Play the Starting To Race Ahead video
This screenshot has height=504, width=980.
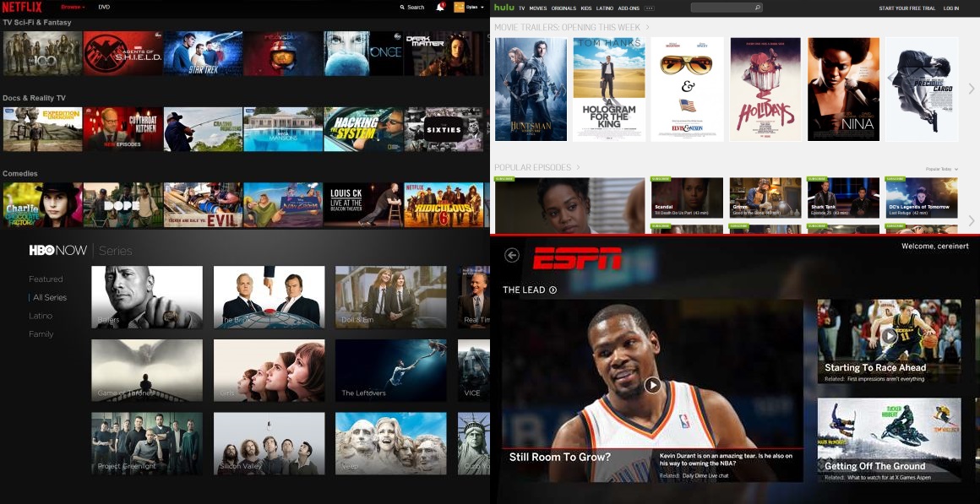tap(890, 336)
